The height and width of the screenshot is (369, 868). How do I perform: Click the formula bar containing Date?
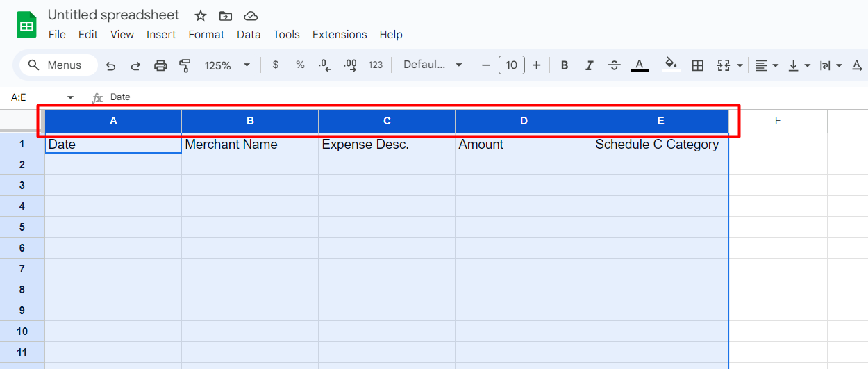(486, 97)
